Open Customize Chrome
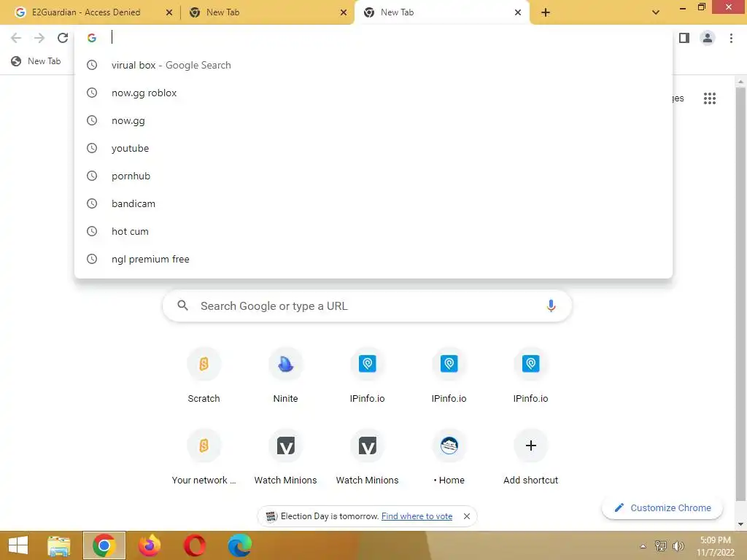This screenshot has width=747, height=560. (x=662, y=507)
